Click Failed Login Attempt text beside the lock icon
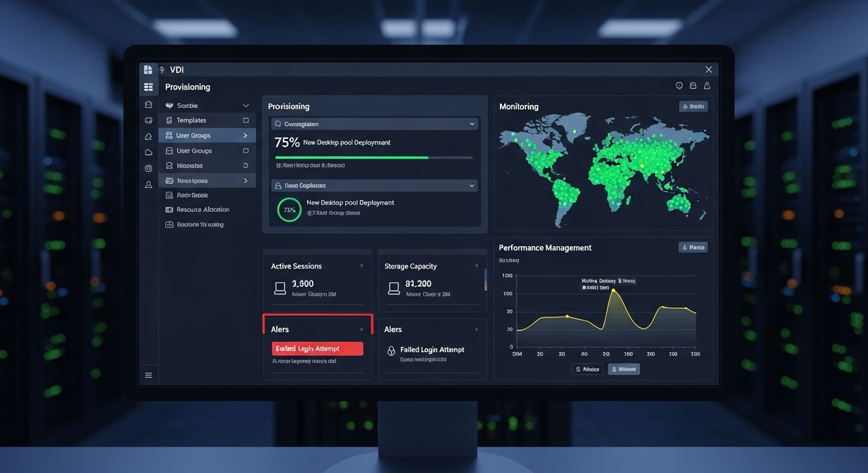The width and height of the screenshot is (868, 473). [432, 349]
